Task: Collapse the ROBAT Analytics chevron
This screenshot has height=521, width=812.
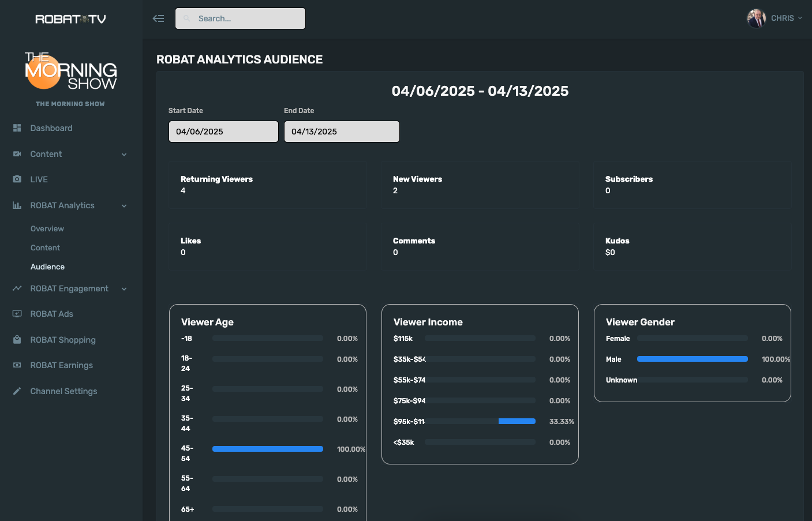Action: pyautogui.click(x=124, y=206)
